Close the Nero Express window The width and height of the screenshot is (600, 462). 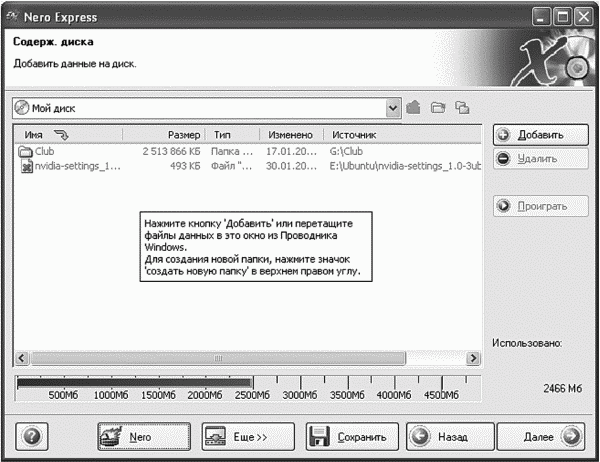584,17
